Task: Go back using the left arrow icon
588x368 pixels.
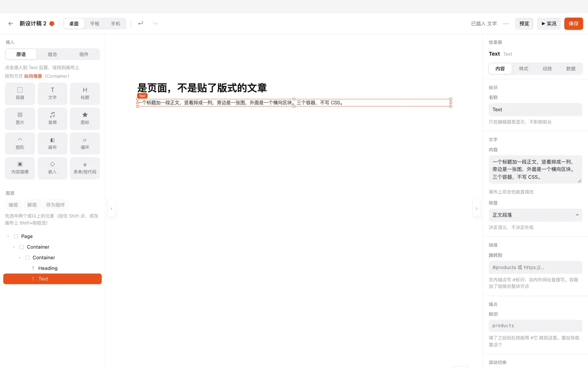Action: (x=11, y=24)
